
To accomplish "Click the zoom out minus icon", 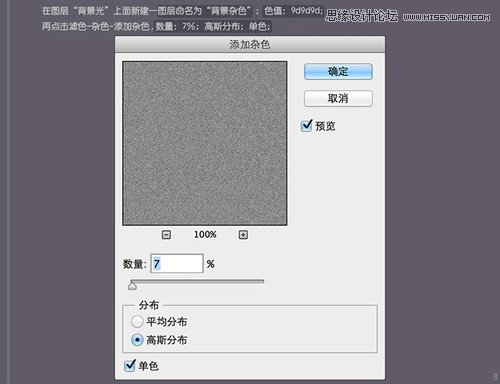I will [x=166, y=235].
